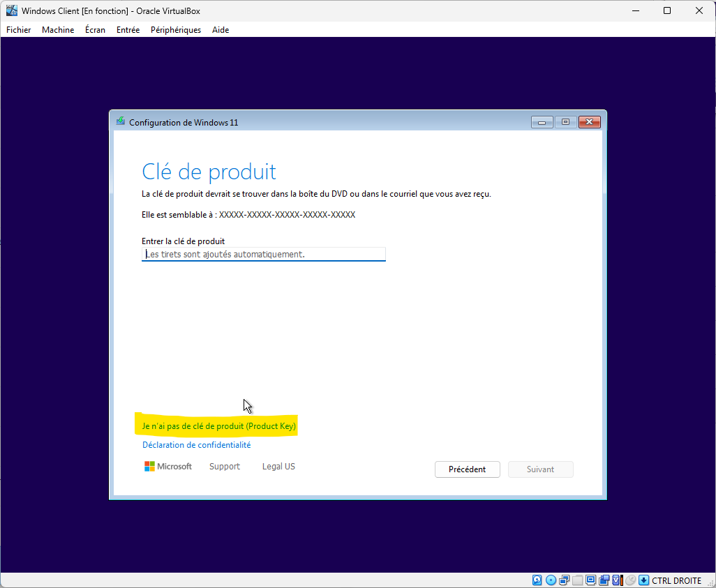Maximize the Oracle VirtualBox window
This screenshot has height=588, width=716.
pos(667,10)
